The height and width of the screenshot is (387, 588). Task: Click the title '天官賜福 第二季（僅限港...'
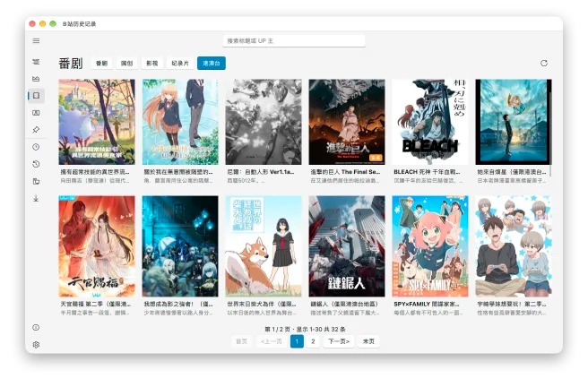96,304
